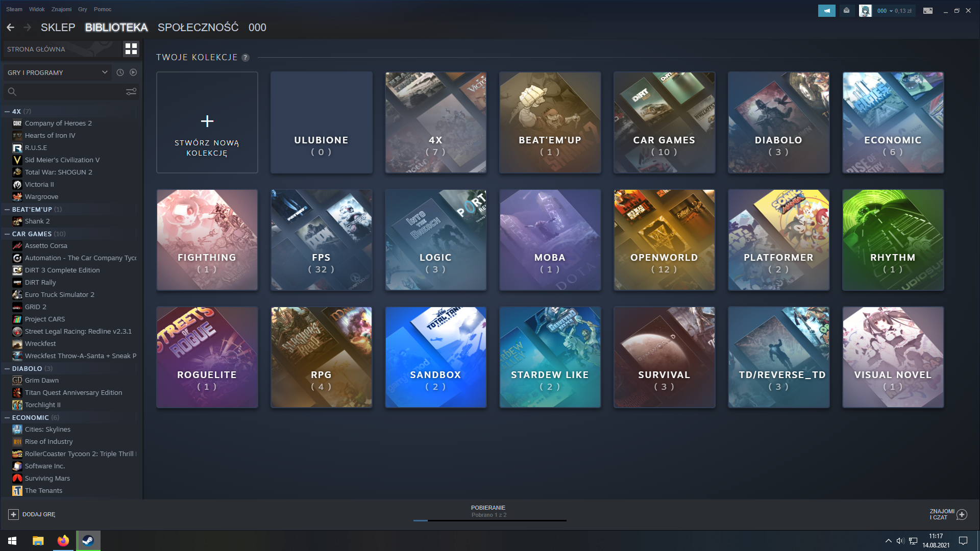
Task: Open the Steam menu
Action: (14, 9)
